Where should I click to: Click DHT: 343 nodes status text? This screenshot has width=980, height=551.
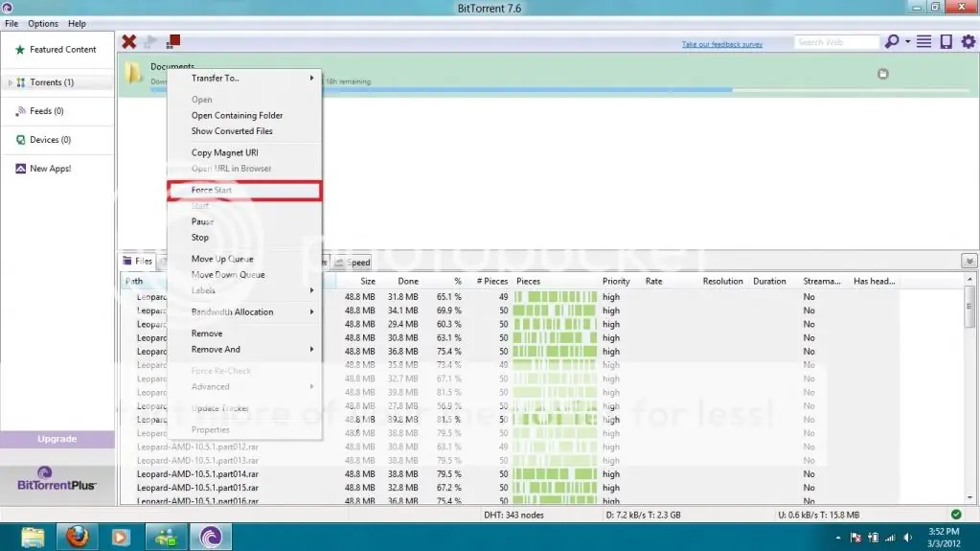[513, 516]
